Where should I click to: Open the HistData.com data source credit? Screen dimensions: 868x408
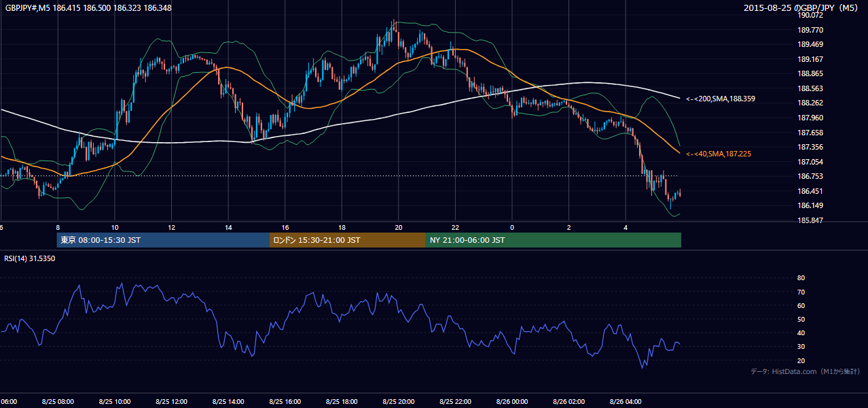806,371
